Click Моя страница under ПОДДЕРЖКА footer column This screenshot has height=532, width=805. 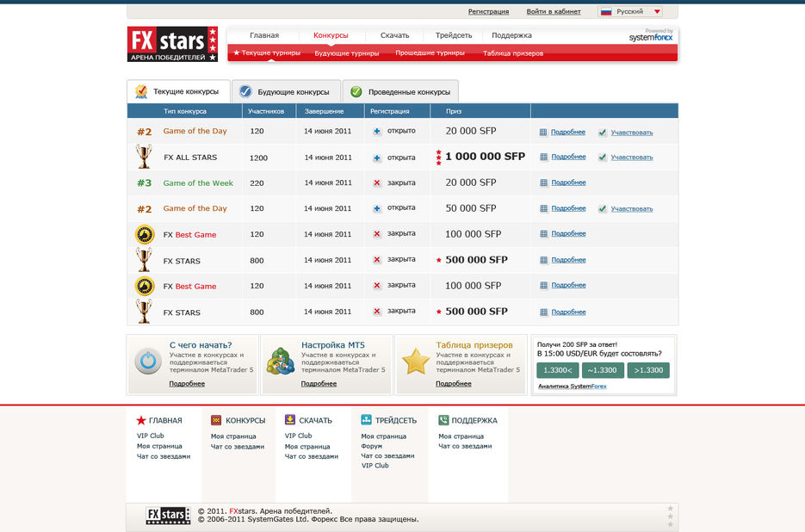tap(461, 436)
